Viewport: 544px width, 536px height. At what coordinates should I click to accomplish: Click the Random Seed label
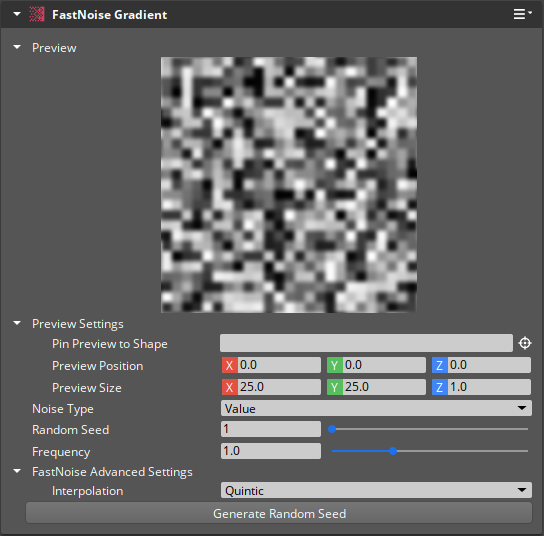71,429
